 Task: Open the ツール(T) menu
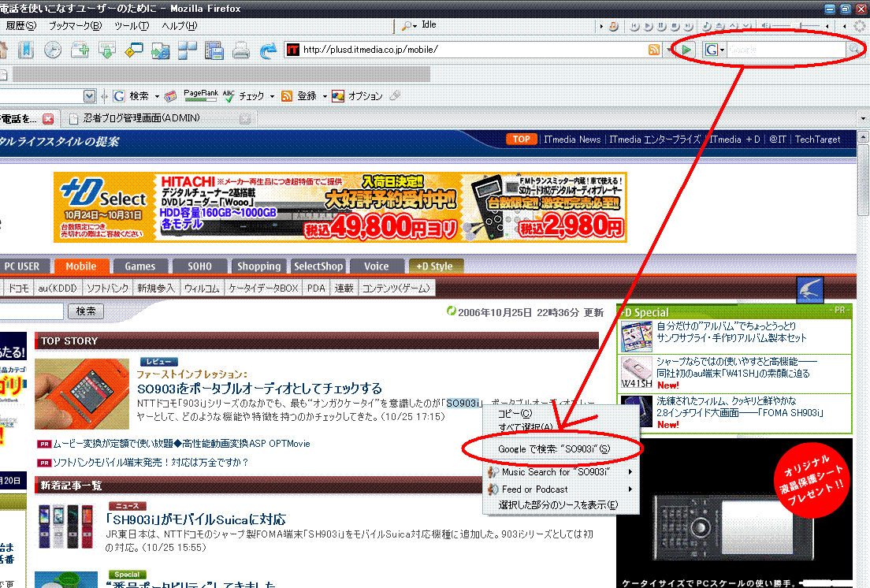click(x=132, y=25)
